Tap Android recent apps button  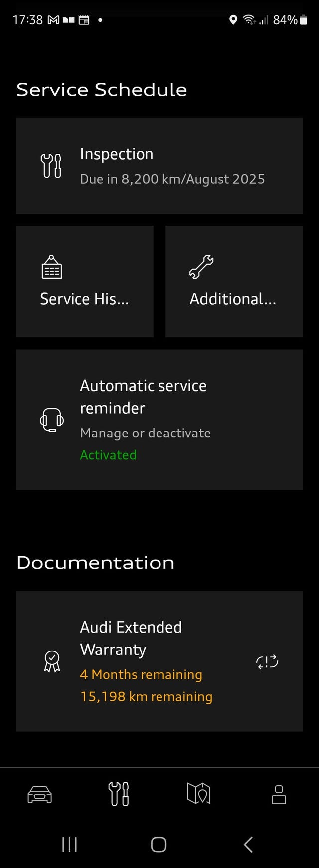[69, 844]
